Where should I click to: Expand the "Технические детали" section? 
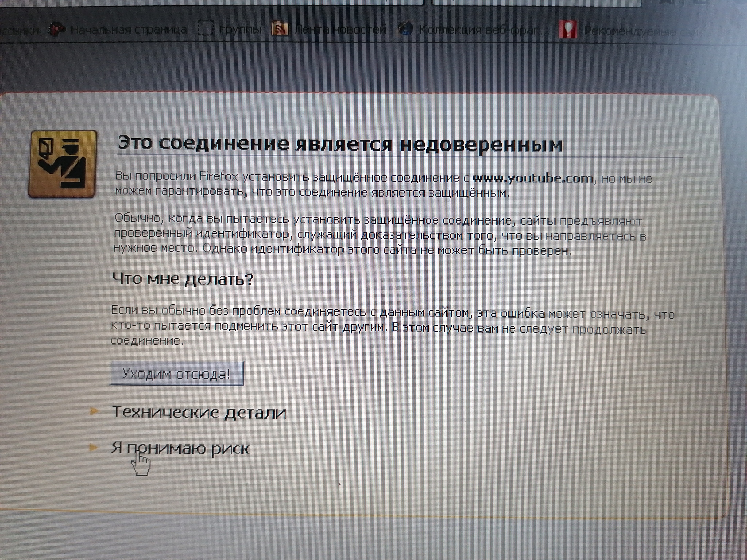[199, 412]
